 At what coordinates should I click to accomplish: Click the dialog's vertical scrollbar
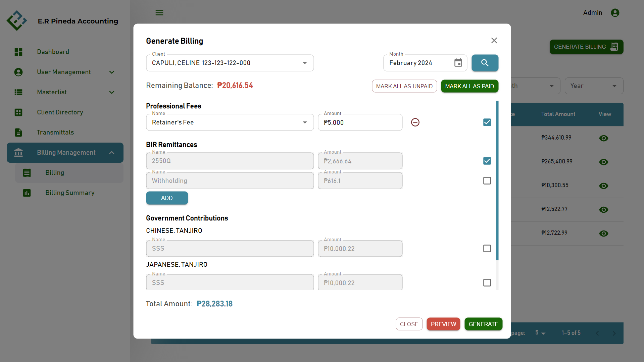click(497, 181)
